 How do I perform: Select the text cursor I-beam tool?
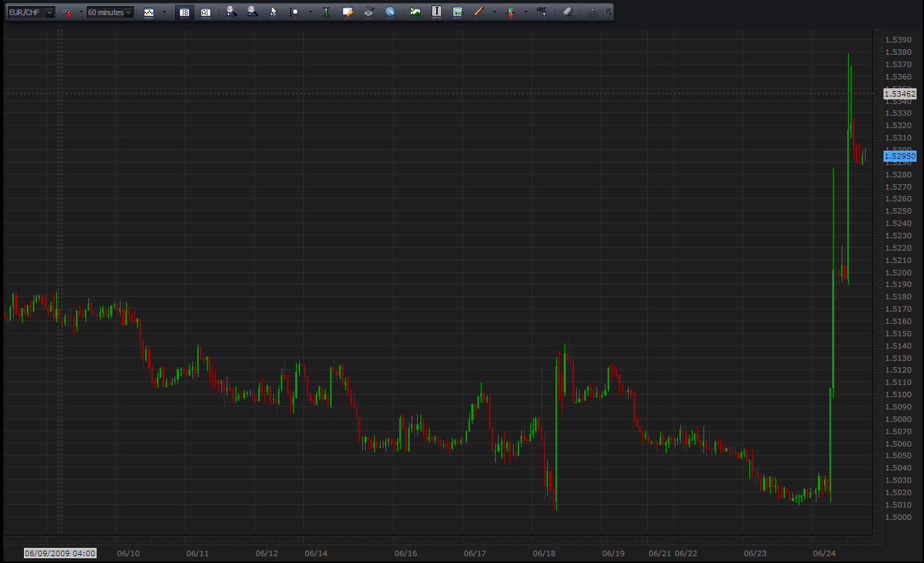click(436, 12)
